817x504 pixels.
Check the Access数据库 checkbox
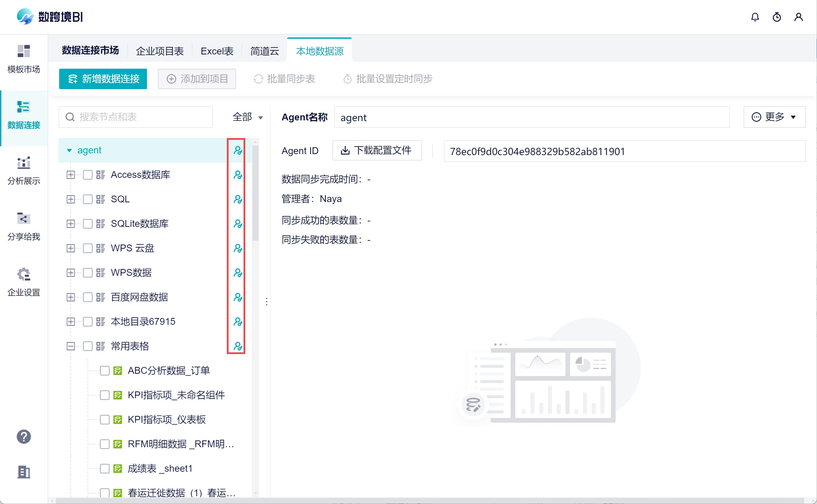[88, 175]
